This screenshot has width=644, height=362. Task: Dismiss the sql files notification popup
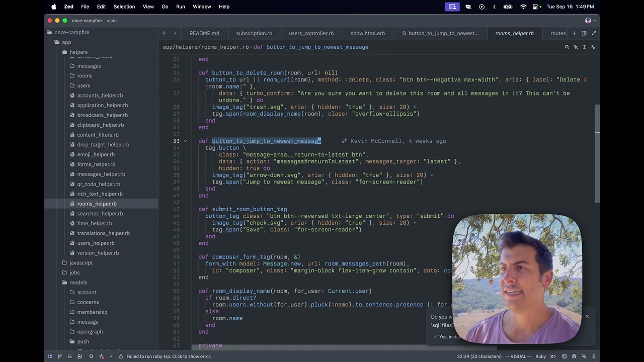[587, 316]
